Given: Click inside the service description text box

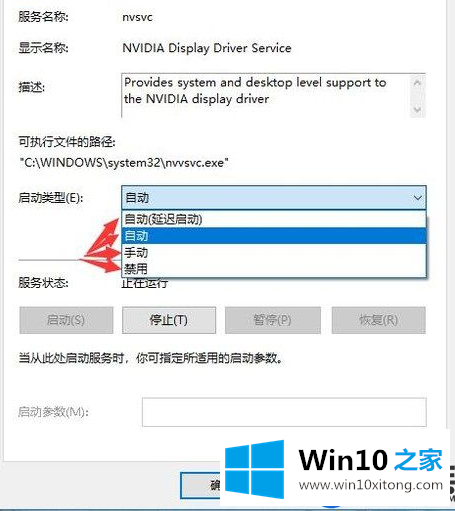Looking at the screenshot, I should point(265,95).
